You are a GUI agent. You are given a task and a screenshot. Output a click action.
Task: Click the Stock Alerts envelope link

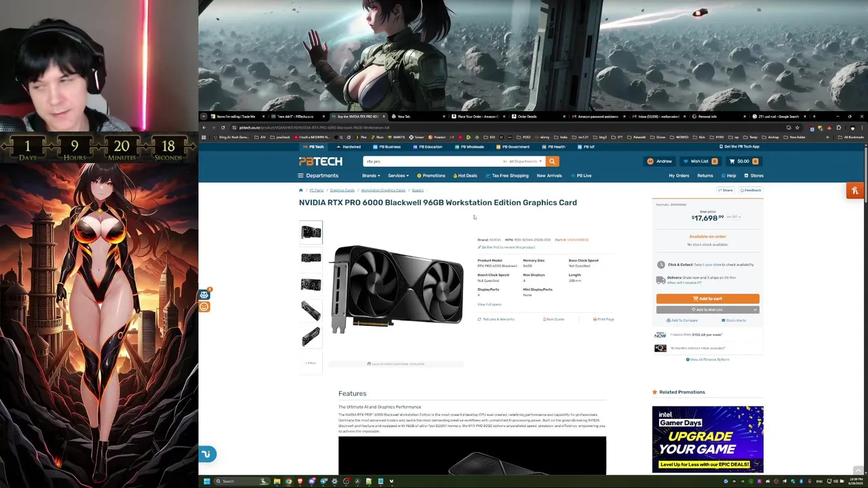[x=734, y=321]
